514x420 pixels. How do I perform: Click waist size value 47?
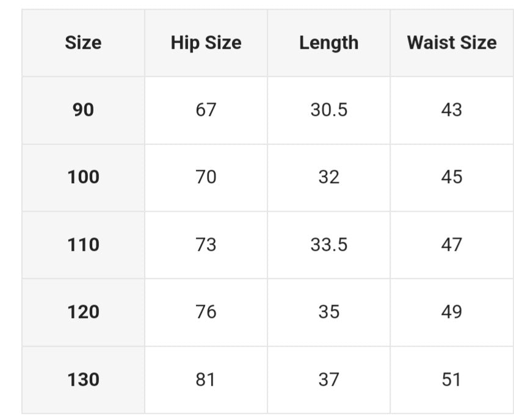(x=452, y=245)
